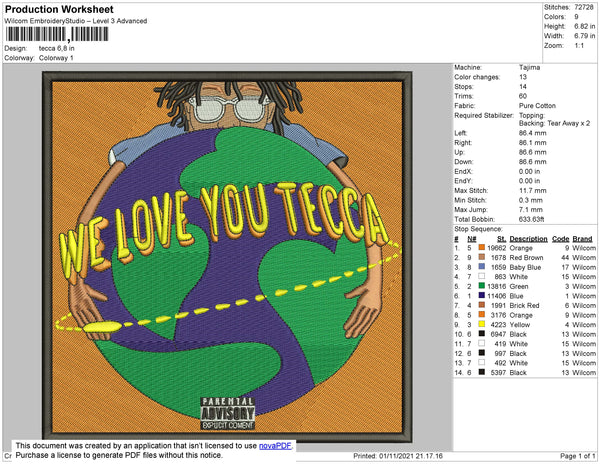
Task: Click the Min Stitch value 0.3 mm
Action: (531, 200)
